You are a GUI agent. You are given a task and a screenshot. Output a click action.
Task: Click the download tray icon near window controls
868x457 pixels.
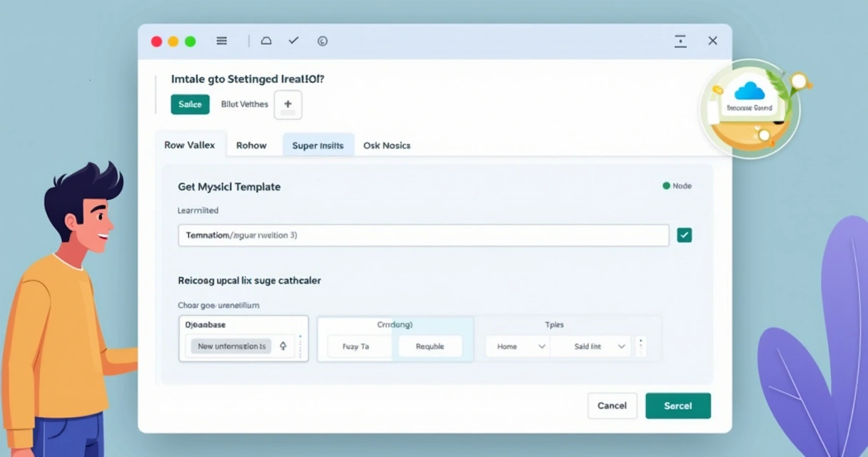coord(680,41)
